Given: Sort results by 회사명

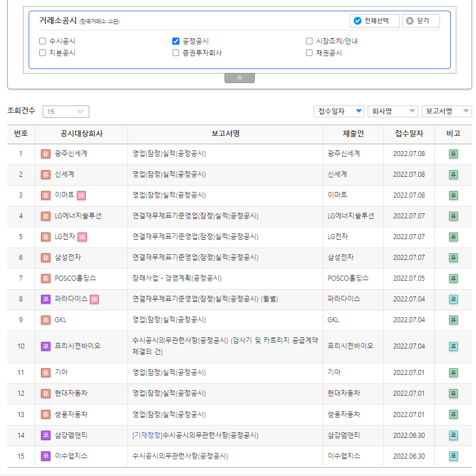Looking at the screenshot, I should tap(393, 111).
